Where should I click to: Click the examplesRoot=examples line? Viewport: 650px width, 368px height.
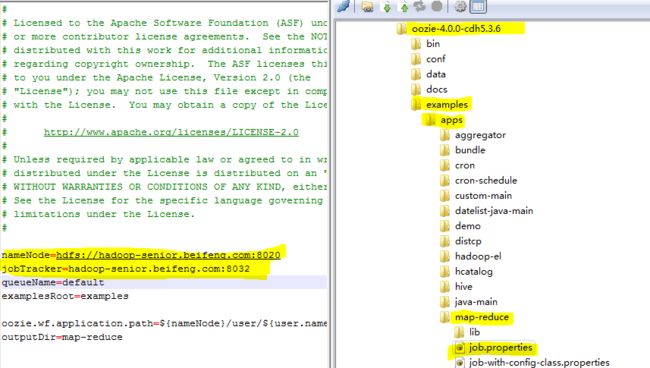(x=65, y=296)
